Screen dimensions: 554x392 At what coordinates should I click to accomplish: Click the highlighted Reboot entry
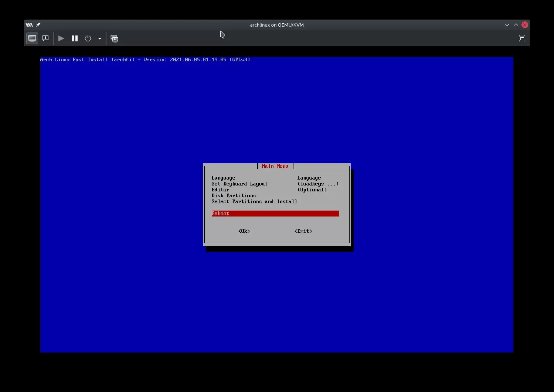click(275, 214)
